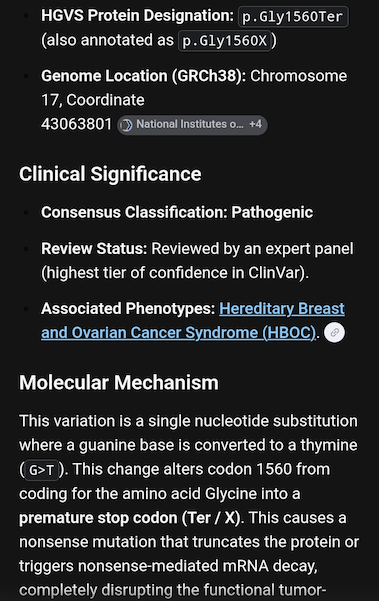This screenshot has width=379, height=601.
Task: Click the Review Status label
Action: (94, 249)
